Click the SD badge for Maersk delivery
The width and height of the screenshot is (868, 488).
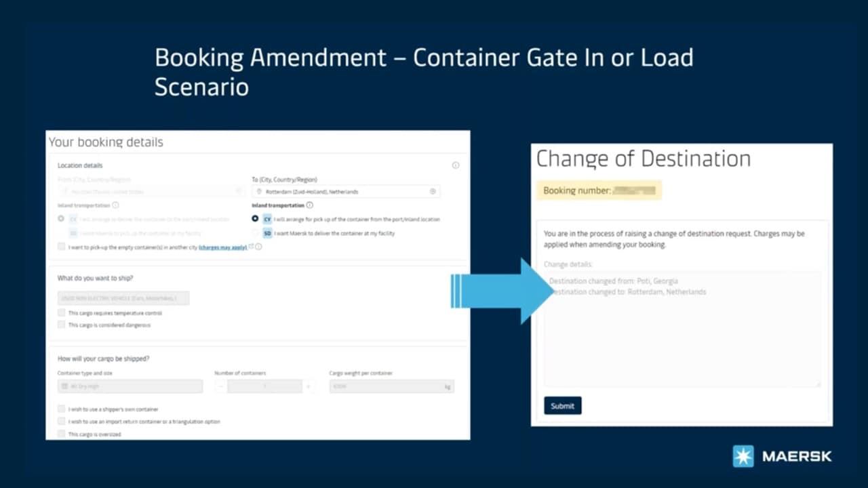[x=267, y=233]
